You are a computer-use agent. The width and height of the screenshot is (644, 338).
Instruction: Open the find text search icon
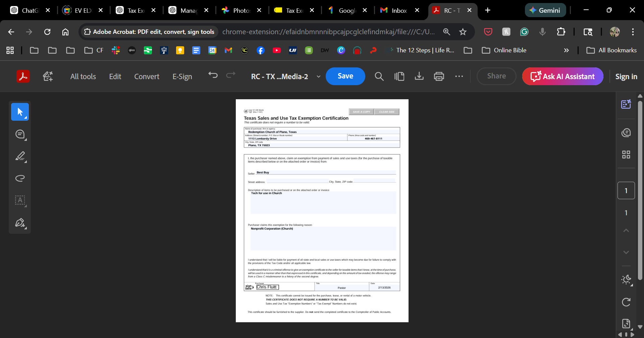(x=379, y=76)
